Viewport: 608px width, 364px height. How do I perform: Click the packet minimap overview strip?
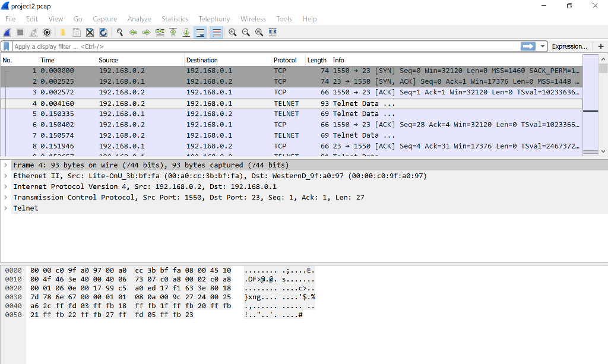pyautogui.click(x=591, y=105)
